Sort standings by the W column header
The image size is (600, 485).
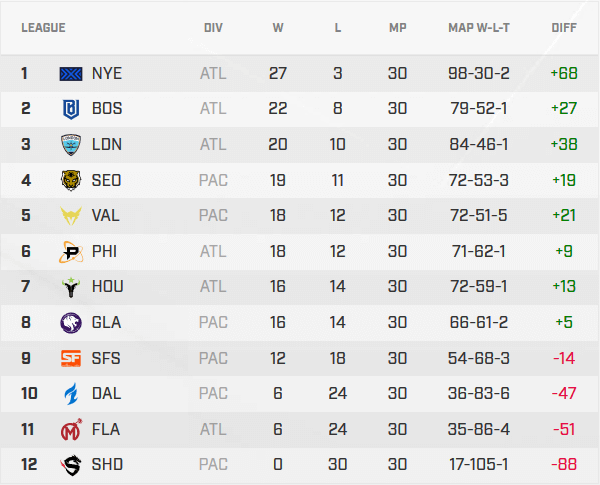(x=278, y=28)
